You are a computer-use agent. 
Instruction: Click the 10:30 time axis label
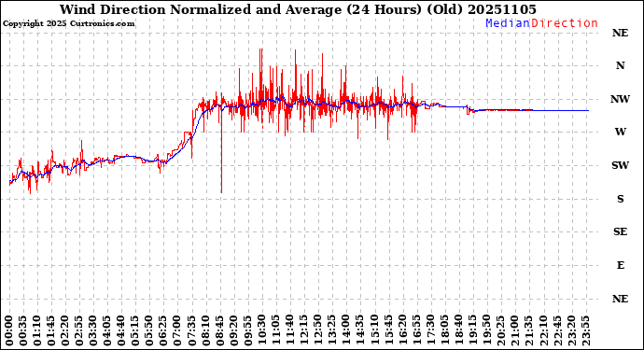pos(262,331)
